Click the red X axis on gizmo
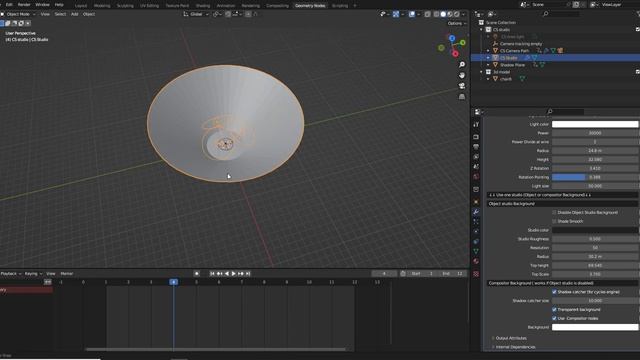 point(455,53)
